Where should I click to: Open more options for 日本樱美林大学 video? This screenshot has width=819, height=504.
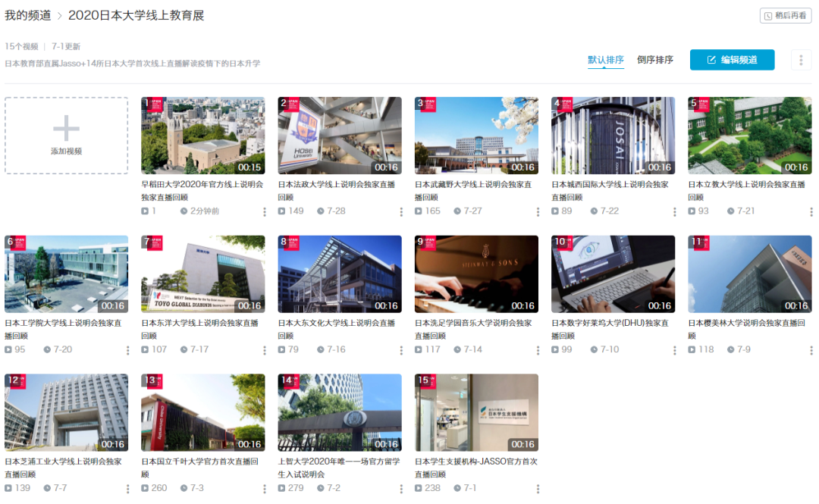coord(811,350)
